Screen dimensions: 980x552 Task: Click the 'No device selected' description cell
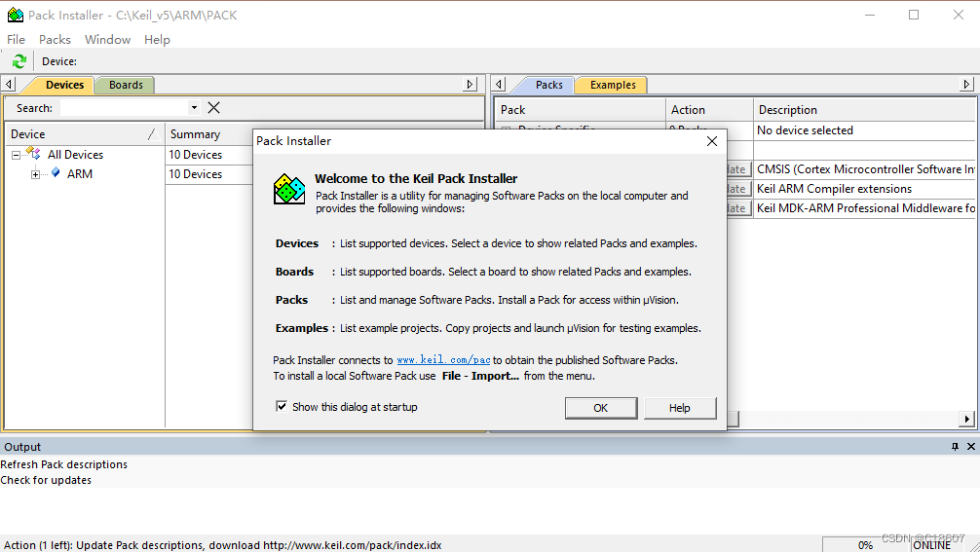click(864, 130)
